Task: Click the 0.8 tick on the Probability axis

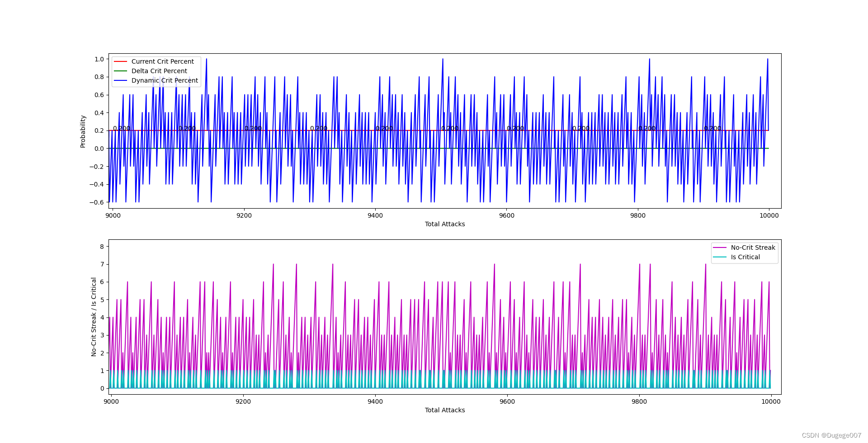Action: (x=99, y=77)
